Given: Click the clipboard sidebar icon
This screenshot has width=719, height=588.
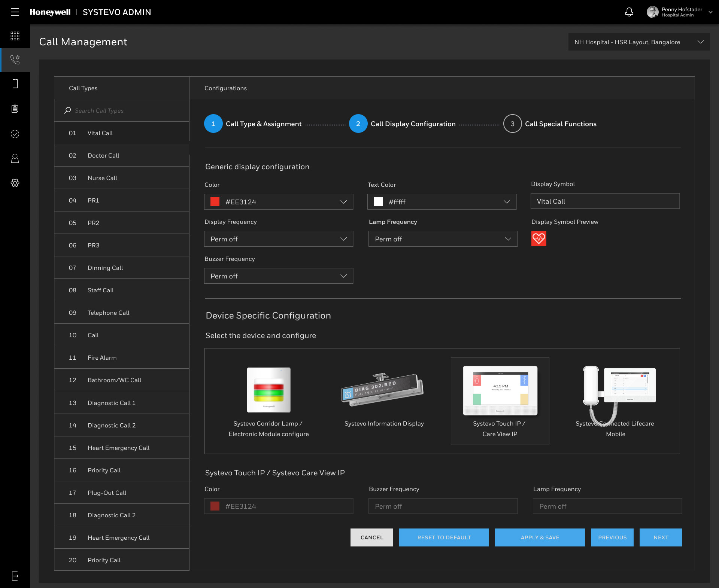Looking at the screenshot, I should [x=15, y=109].
